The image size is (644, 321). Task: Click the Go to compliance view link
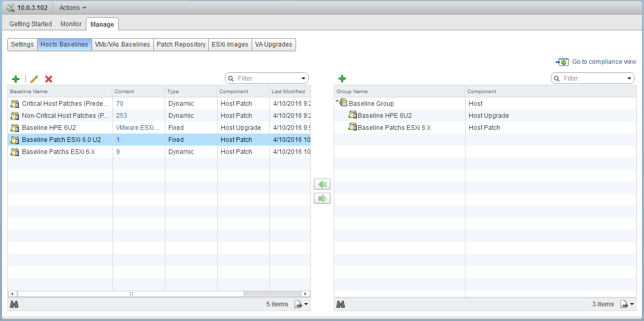pos(603,62)
